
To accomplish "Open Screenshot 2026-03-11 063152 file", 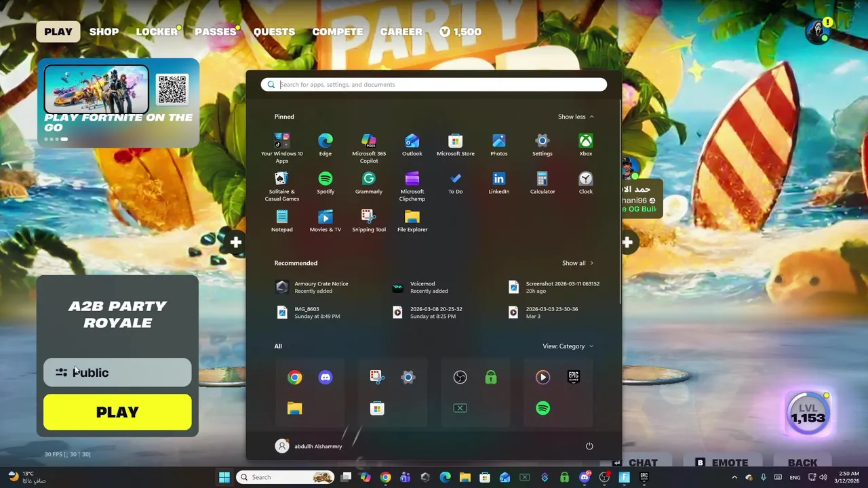I will click(x=555, y=287).
